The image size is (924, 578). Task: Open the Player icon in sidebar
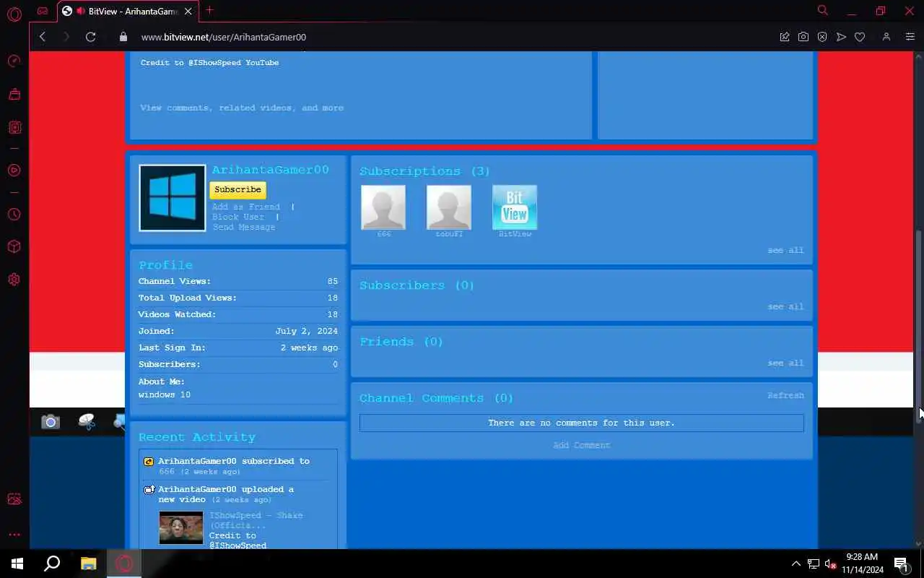point(14,171)
